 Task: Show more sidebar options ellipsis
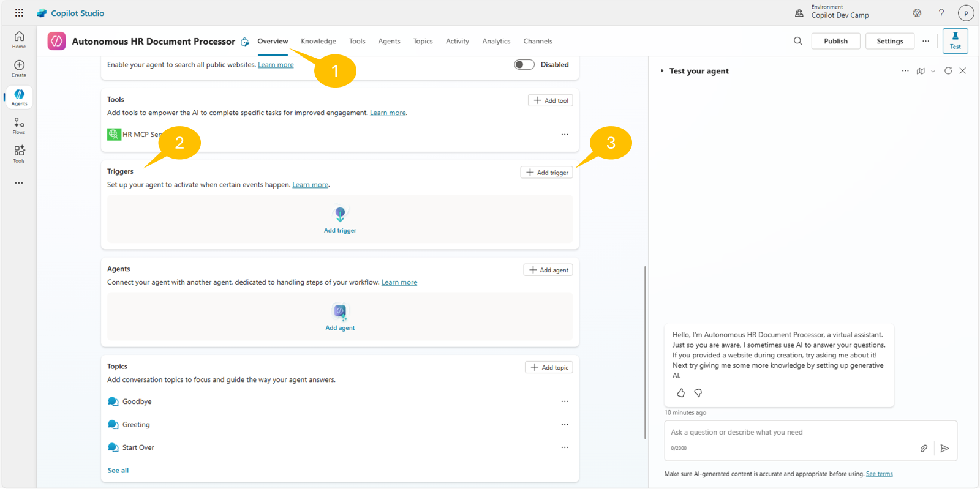19,183
